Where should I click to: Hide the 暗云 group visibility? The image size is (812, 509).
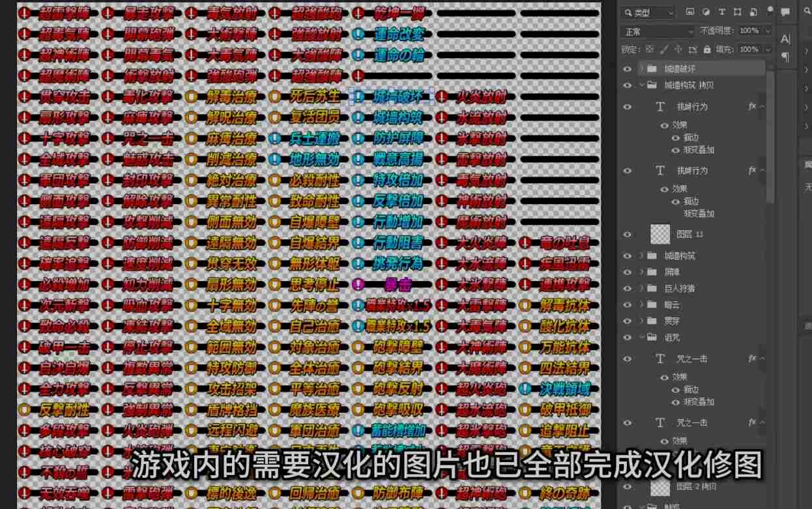coord(628,305)
